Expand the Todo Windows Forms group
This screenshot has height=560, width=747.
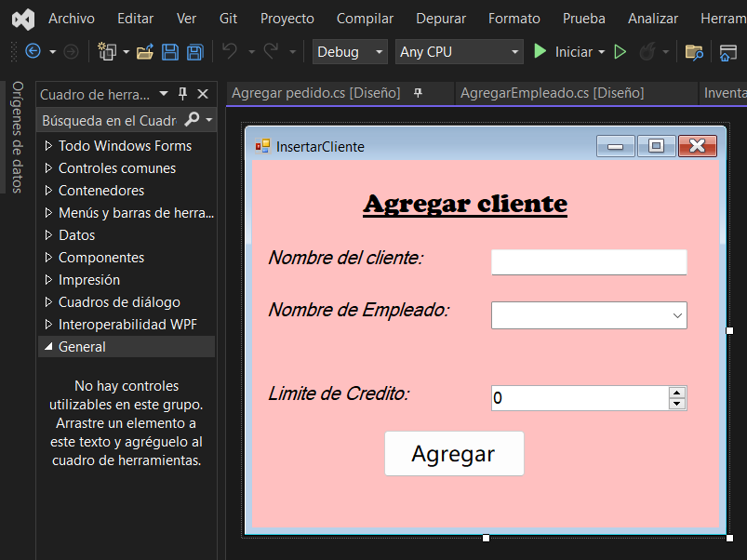[48, 145]
